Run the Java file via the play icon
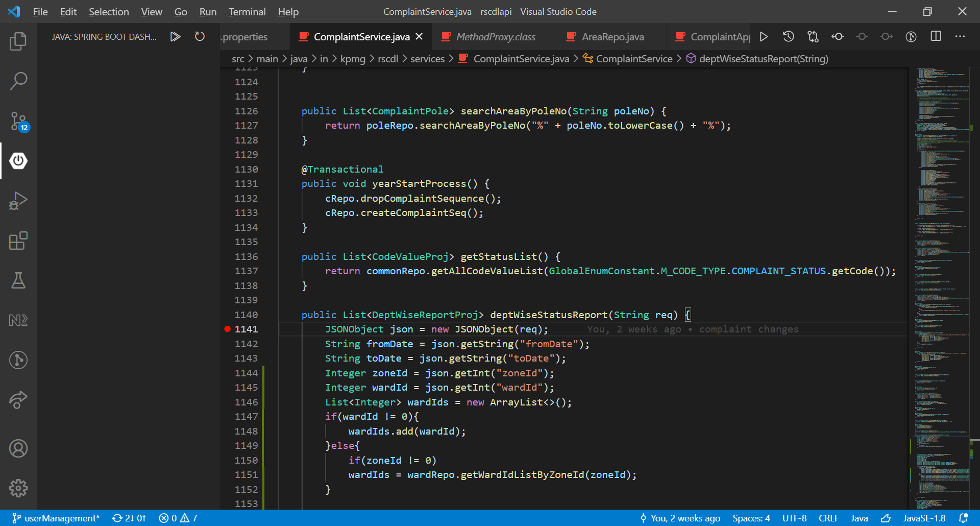Screen dimensions: 980x526 pyautogui.click(x=763, y=36)
